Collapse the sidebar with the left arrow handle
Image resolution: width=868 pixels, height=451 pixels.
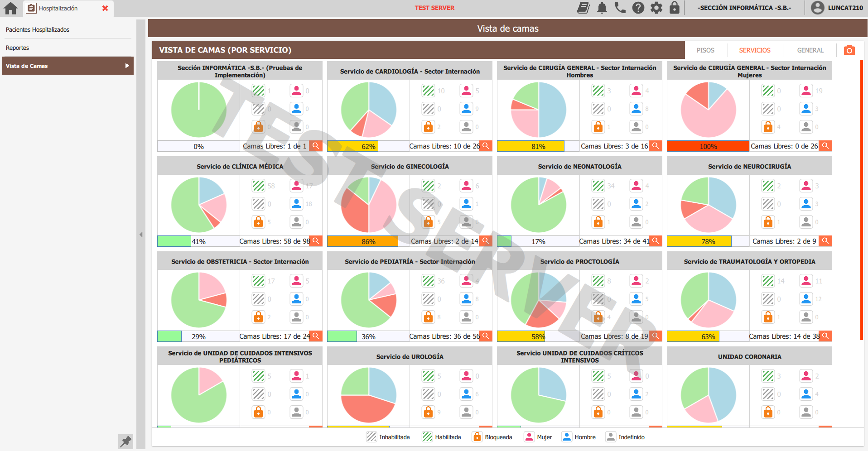(141, 235)
